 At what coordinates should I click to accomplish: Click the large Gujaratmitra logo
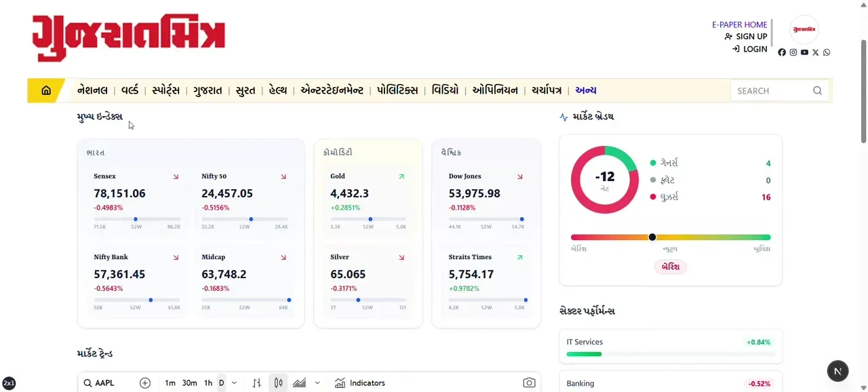click(x=128, y=38)
